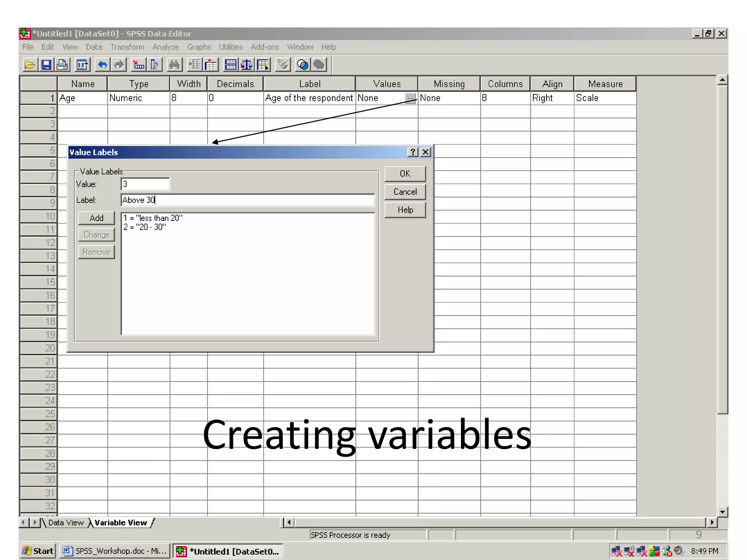Click the Insert Cases icon
Viewport: 747px width, 560px height.
(194, 65)
